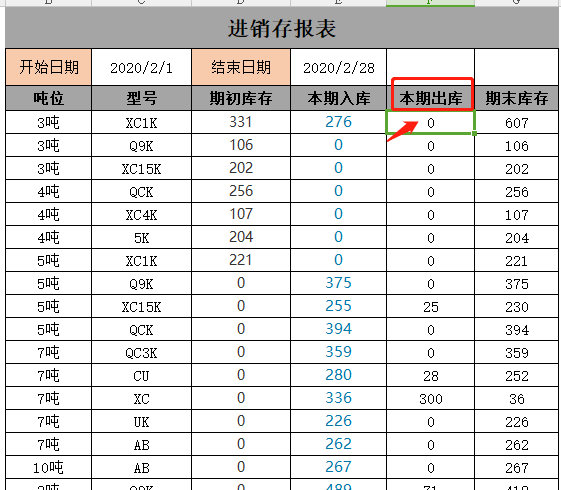Select the 本期入库 cell showing 226

click(x=338, y=421)
